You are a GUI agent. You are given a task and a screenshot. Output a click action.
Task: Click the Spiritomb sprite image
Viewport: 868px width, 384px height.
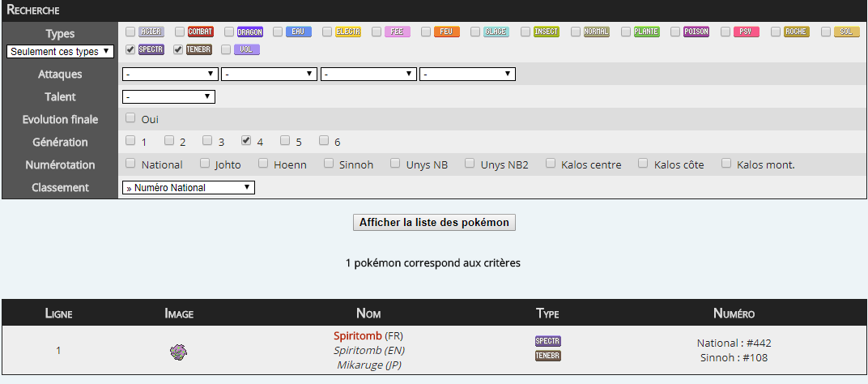(x=178, y=351)
